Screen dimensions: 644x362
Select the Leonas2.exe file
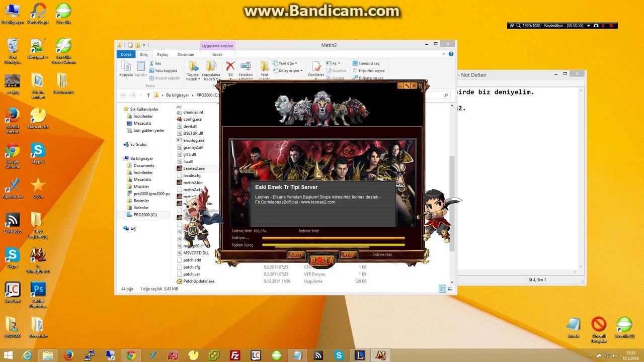[x=191, y=168]
